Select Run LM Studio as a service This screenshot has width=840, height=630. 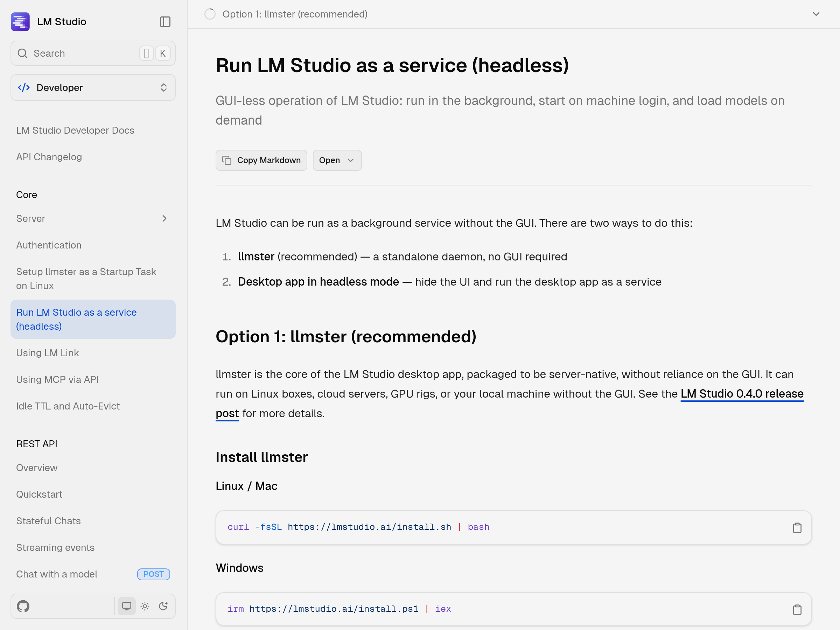click(93, 319)
